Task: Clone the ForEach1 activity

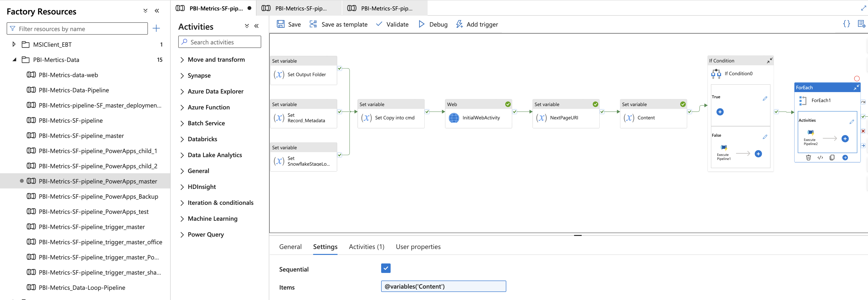Action: tap(832, 158)
